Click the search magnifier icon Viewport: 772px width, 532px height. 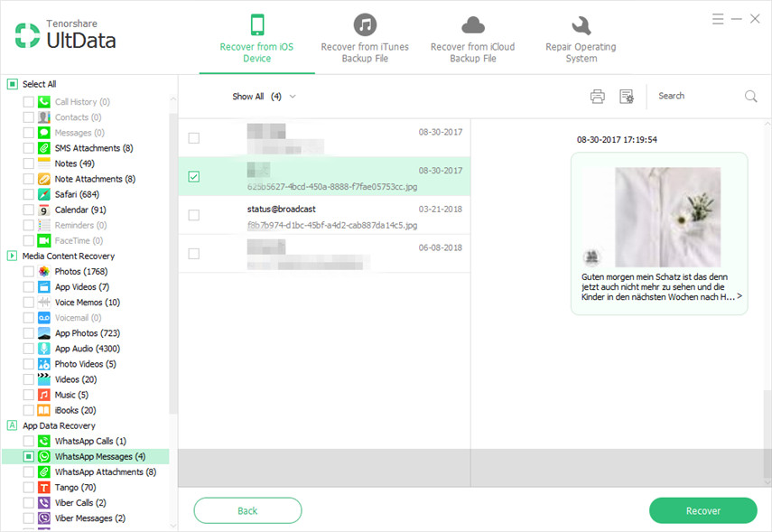click(x=751, y=96)
